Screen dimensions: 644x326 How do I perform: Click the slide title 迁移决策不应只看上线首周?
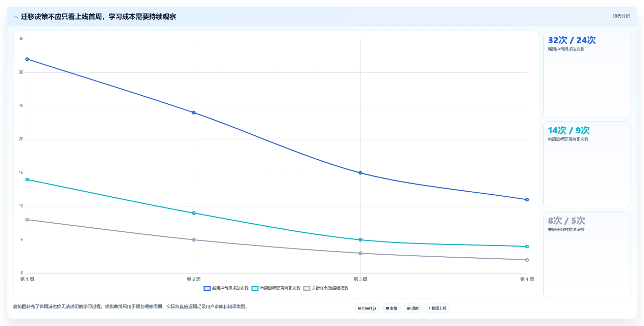[98, 17]
